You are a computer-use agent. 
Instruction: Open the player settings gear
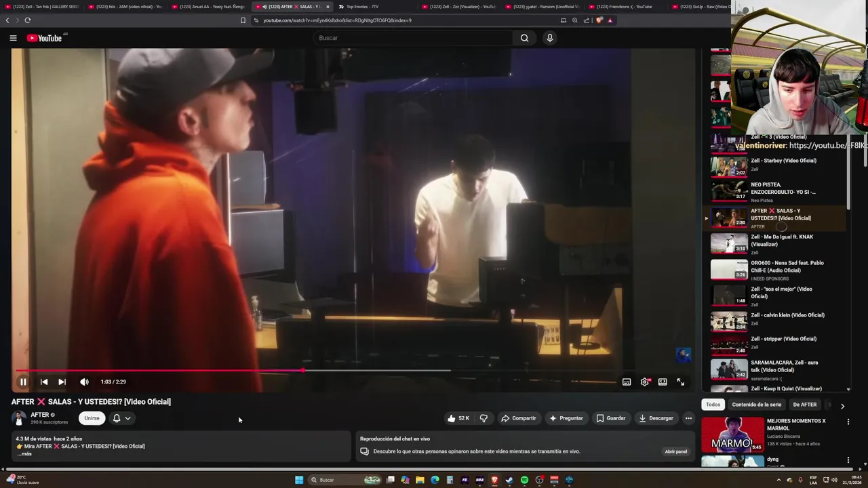[645, 382]
